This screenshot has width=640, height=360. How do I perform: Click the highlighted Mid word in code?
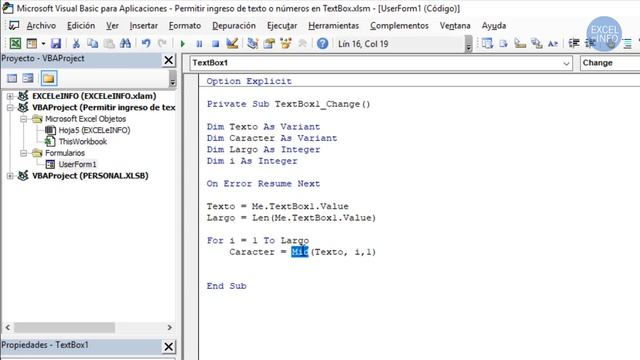[x=300, y=252]
